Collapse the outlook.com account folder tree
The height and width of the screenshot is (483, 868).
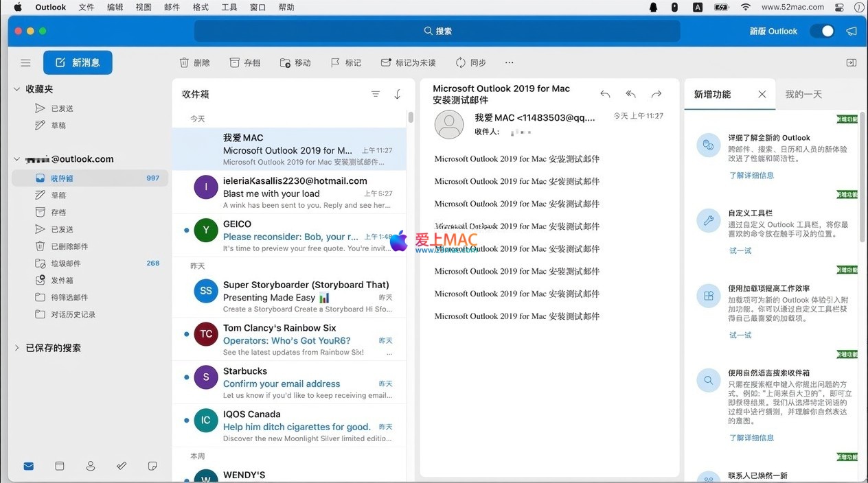[17, 159]
